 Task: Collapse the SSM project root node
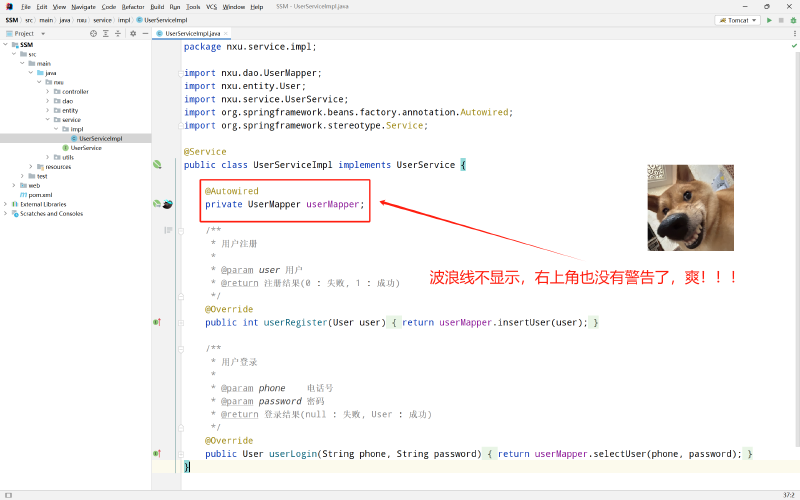point(6,44)
